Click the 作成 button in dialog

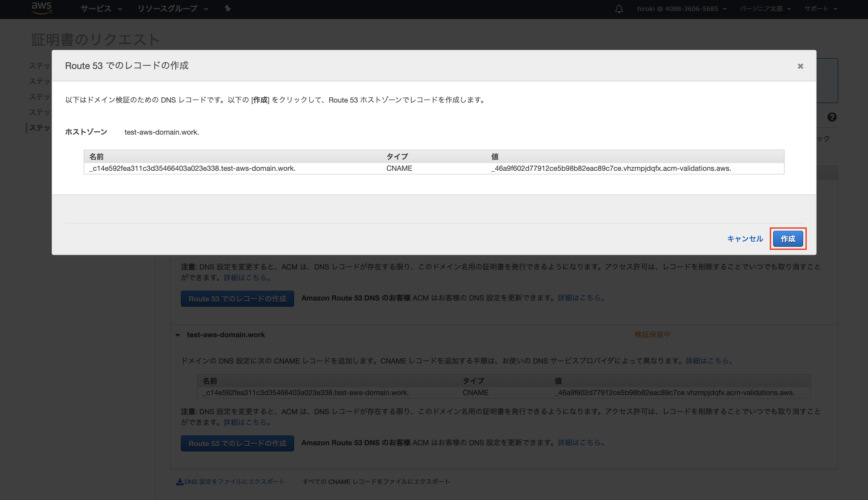pos(788,239)
